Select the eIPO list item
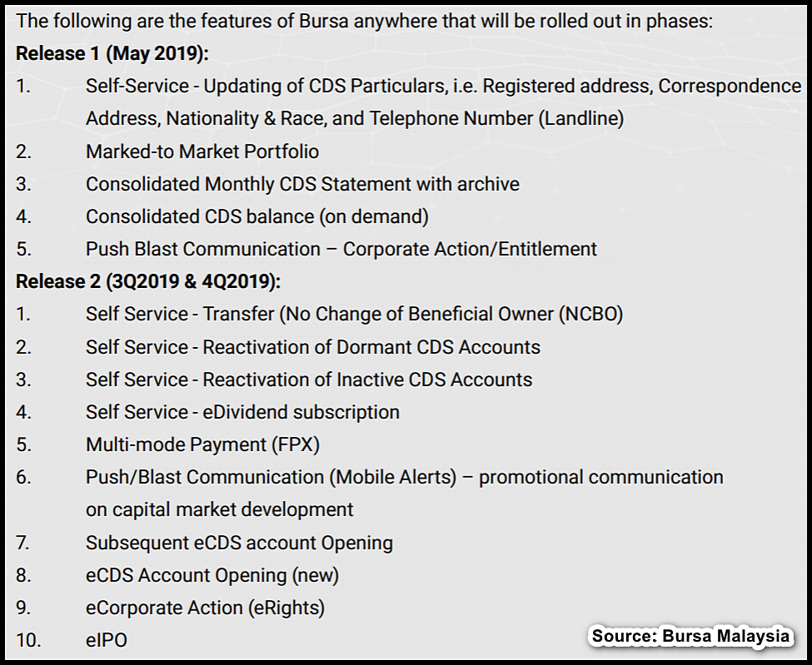This screenshot has width=812, height=665. click(106, 641)
